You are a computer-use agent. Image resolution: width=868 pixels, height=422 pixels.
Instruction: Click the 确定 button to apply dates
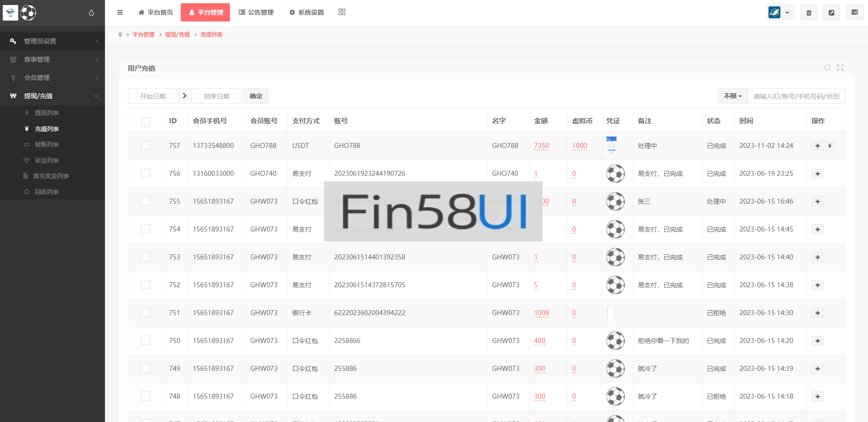[256, 96]
